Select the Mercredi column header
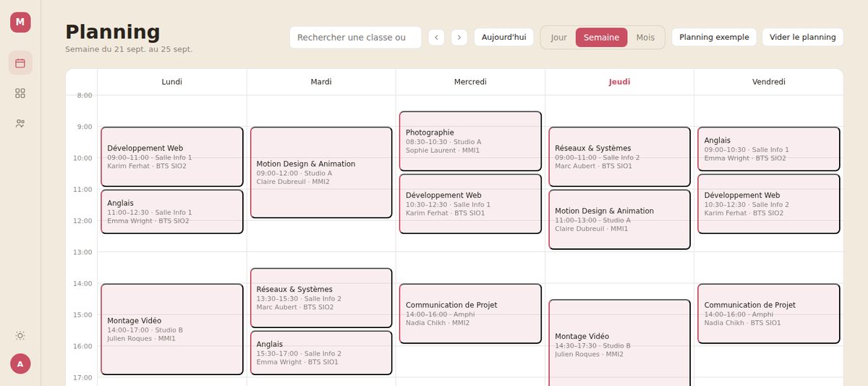Viewport: 868px width, 386px height. [x=470, y=82]
